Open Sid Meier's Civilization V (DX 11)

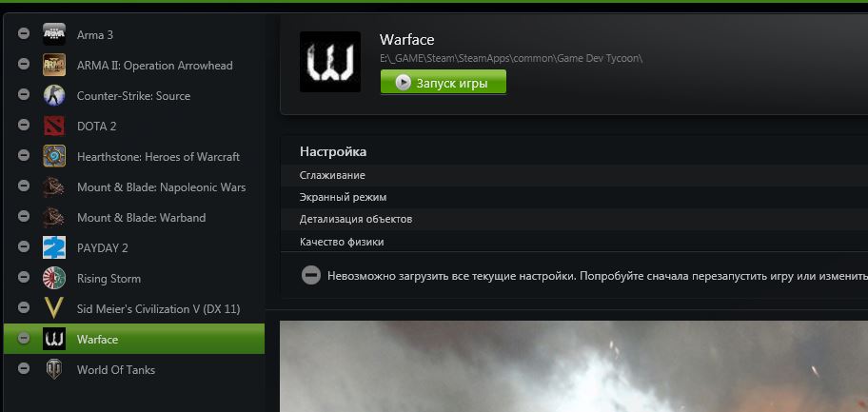coord(134,308)
